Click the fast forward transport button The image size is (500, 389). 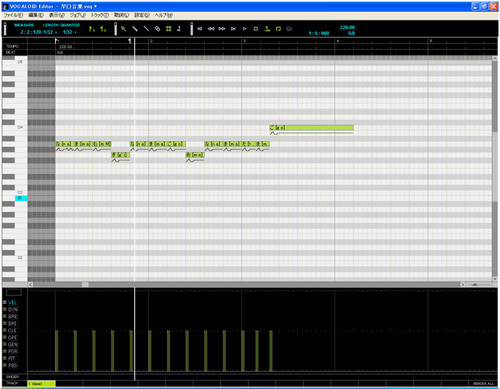[x=222, y=29]
